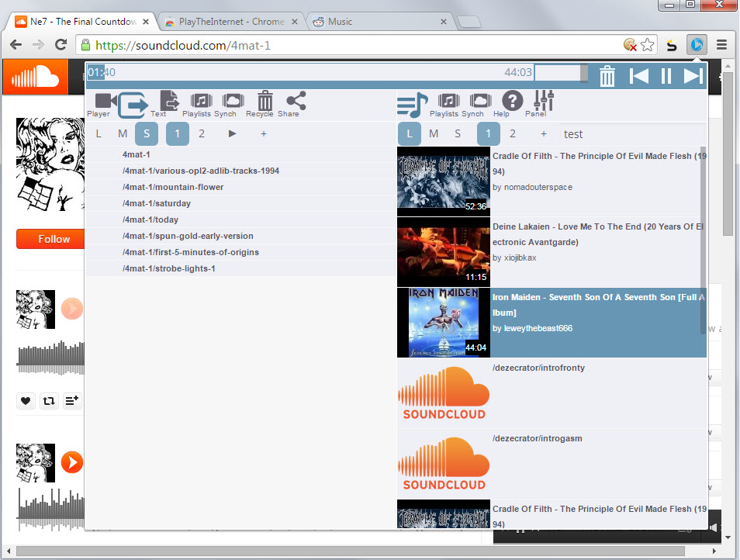Add track to playlist icon
Screen dimensions: 740x560
pyautogui.click(x=72, y=401)
